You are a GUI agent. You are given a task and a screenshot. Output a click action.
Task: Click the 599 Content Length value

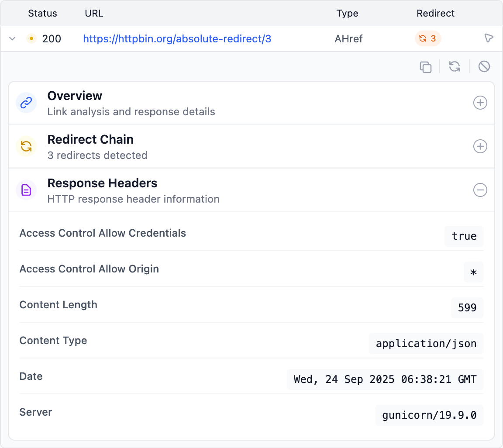tap(467, 308)
